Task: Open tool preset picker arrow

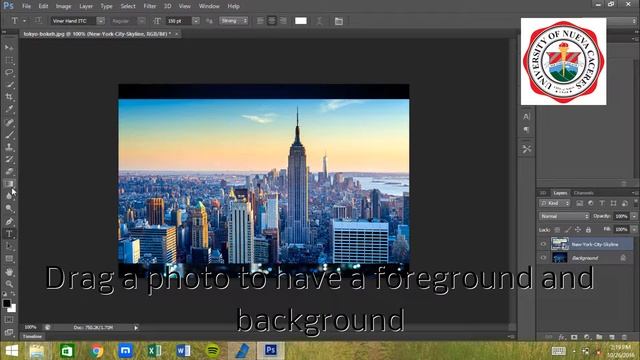Action: pyautogui.click(x=24, y=21)
